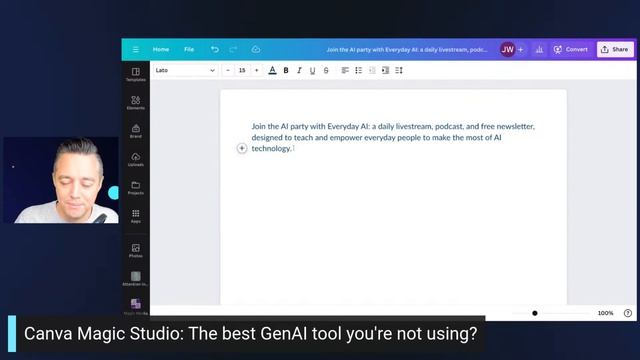Open the hamburger main menu
This screenshot has height=360, width=640.
tap(136, 49)
